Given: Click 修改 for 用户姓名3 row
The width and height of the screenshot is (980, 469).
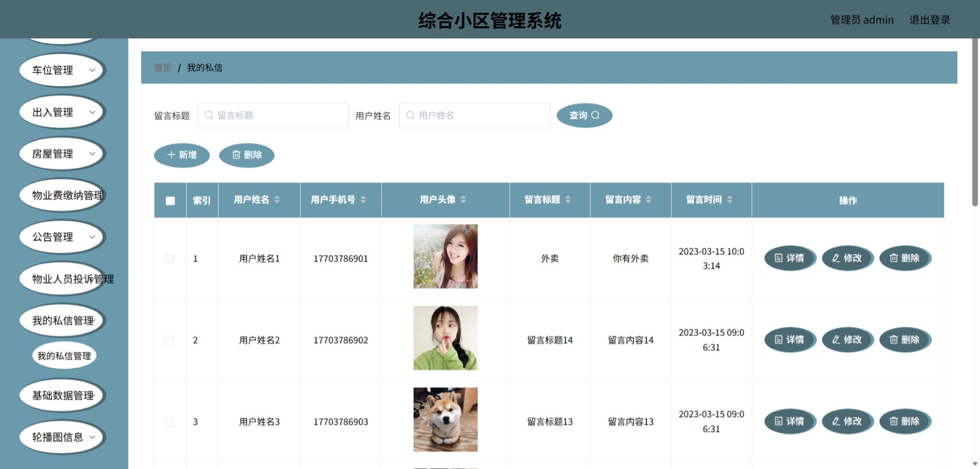Looking at the screenshot, I should coord(847,421).
